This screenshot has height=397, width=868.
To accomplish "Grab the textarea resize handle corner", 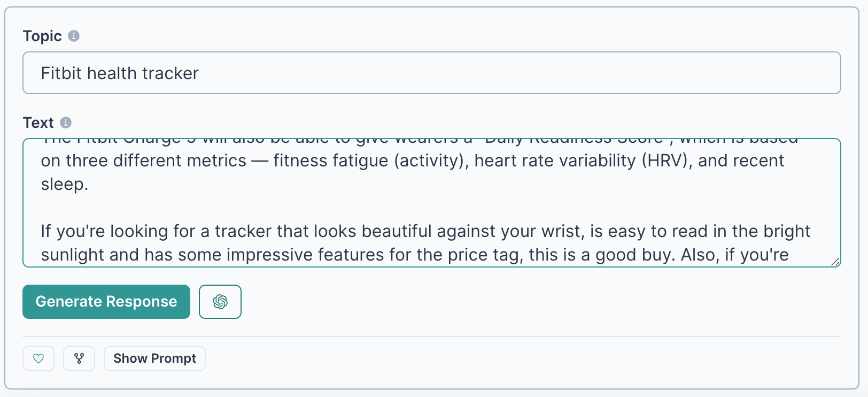I will 835,262.
